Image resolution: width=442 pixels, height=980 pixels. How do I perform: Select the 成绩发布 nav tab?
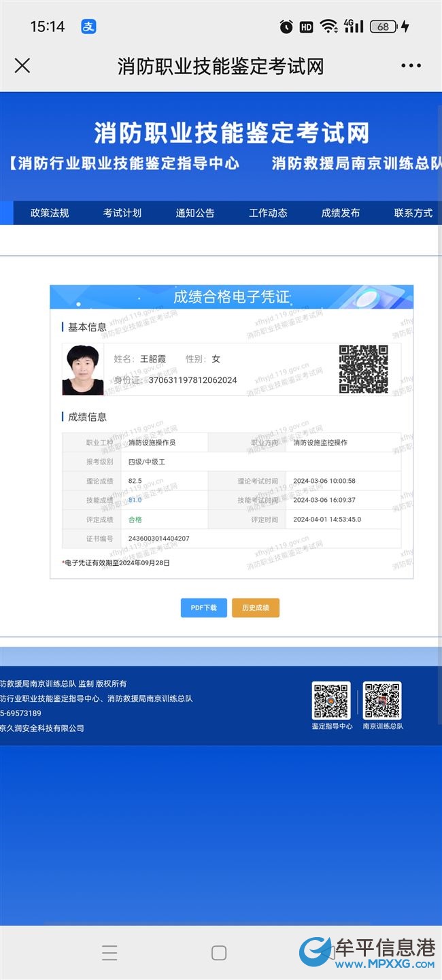341,213
